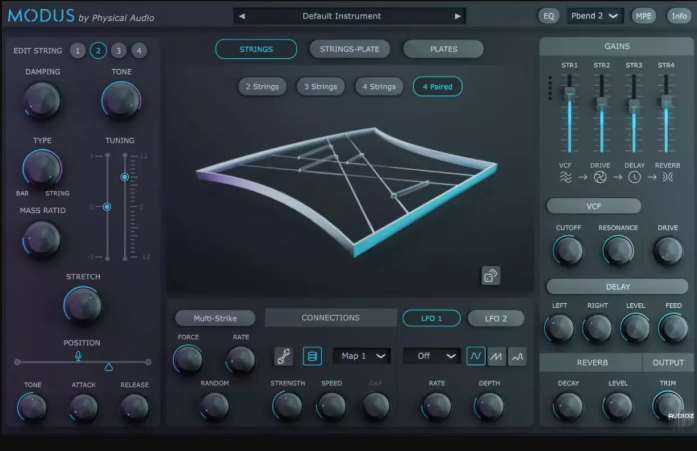
Task: Click the VCF Resonance knob
Action: (618, 251)
